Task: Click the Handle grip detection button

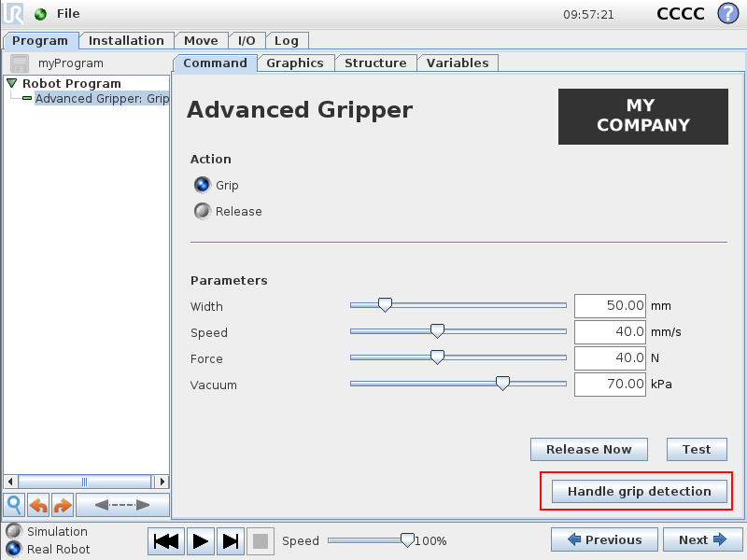Action: click(640, 492)
